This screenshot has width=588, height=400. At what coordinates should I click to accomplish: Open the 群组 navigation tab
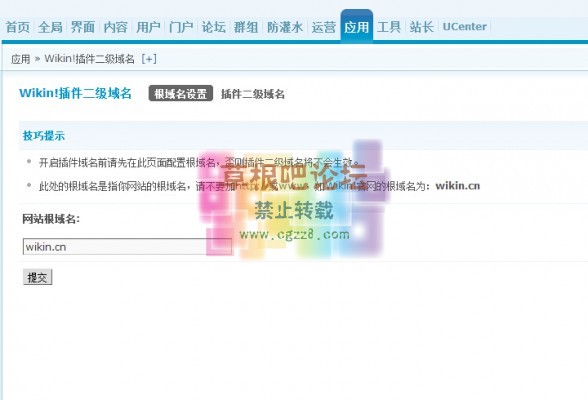pos(246,27)
